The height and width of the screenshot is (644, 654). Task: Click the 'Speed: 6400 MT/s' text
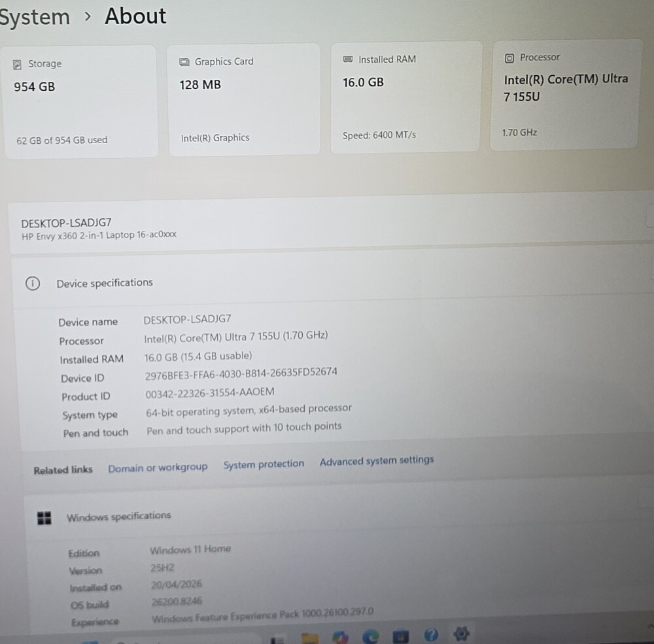pyautogui.click(x=379, y=135)
